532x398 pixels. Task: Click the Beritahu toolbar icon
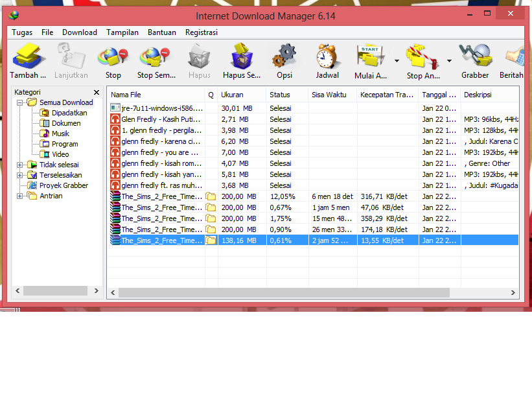pyautogui.click(x=515, y=56)
